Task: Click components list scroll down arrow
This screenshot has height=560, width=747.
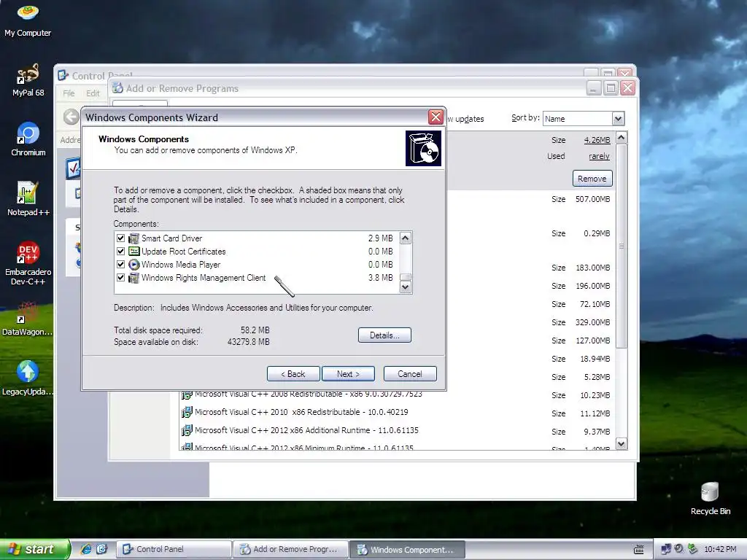Action: click(406, 287)
